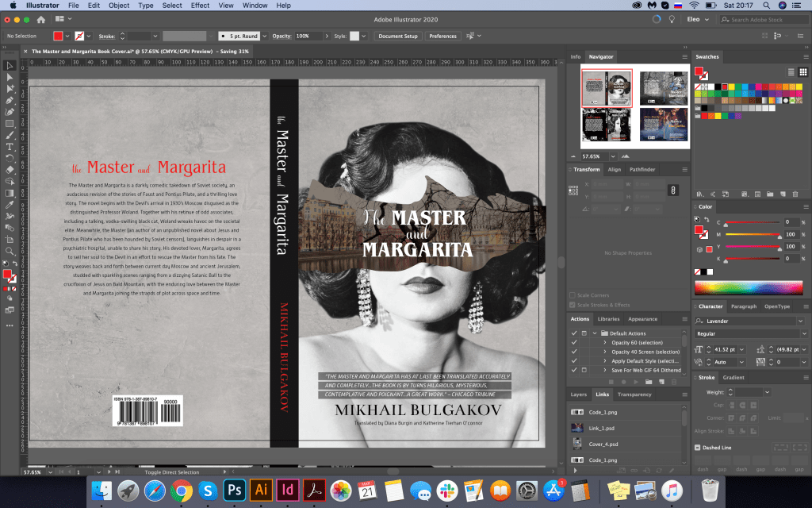Image resolution: width=812 pixels, height=508 pixels.
Task: Select the Pen tool
Action: 10,100
